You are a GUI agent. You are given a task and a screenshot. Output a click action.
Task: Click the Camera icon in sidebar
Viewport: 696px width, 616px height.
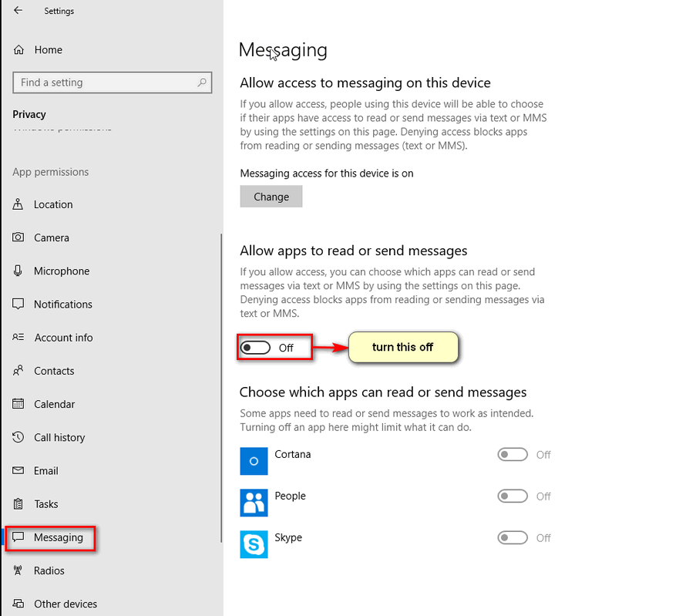click(x=18, y=238)
